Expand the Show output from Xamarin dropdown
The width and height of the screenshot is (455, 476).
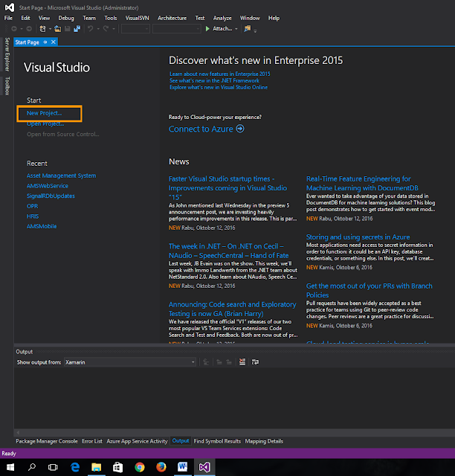tap(193, 362)
